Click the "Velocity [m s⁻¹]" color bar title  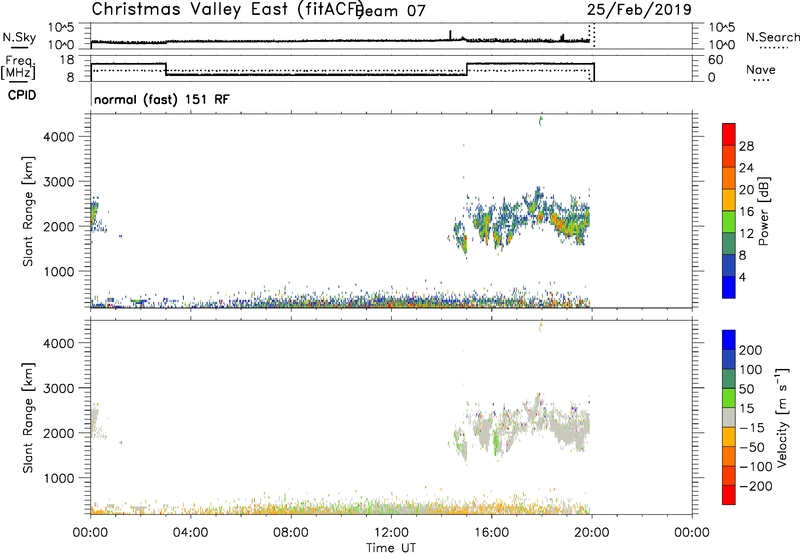782,417
